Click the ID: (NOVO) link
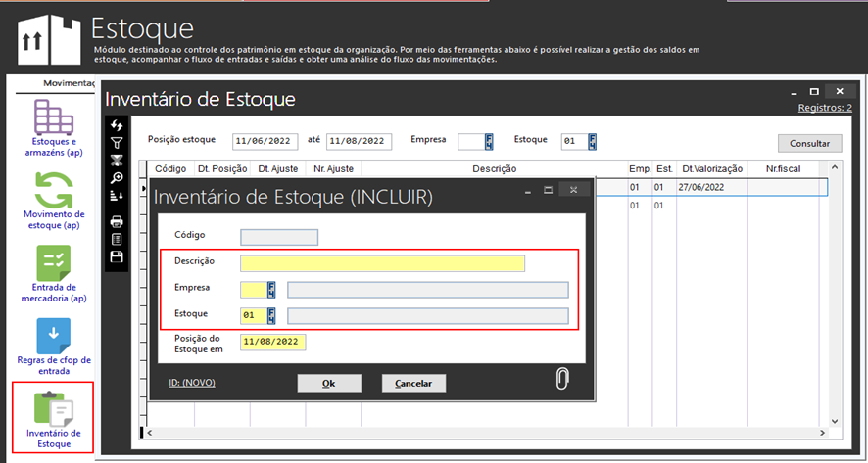The image size is (868, 463). pos(192,383)
